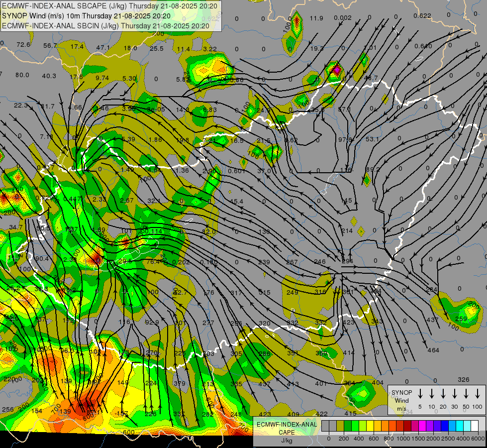Click the wind arrow above the 10 m/s label
This screenshot has height=448, width=487.
pyautogui.click(x=431, y=394)
